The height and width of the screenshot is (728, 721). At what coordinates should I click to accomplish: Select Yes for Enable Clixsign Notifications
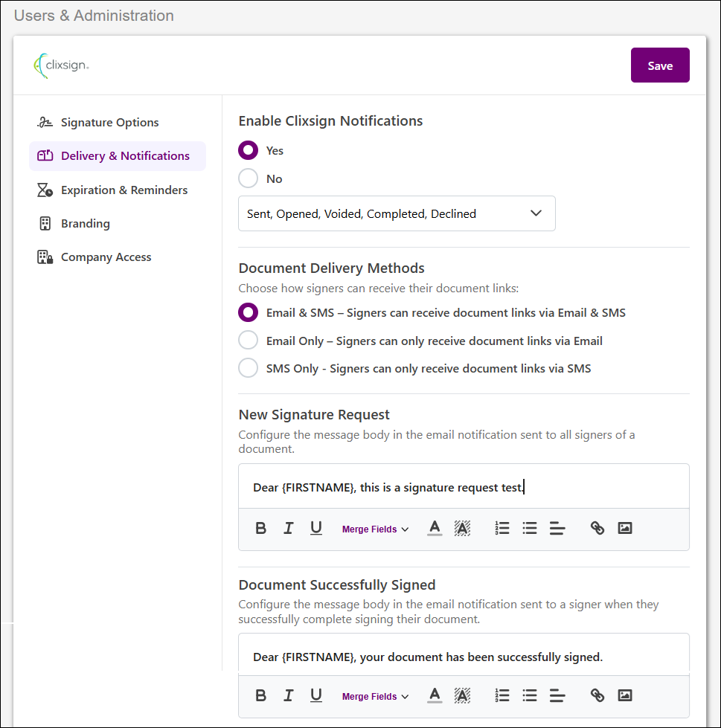[248, 150]
